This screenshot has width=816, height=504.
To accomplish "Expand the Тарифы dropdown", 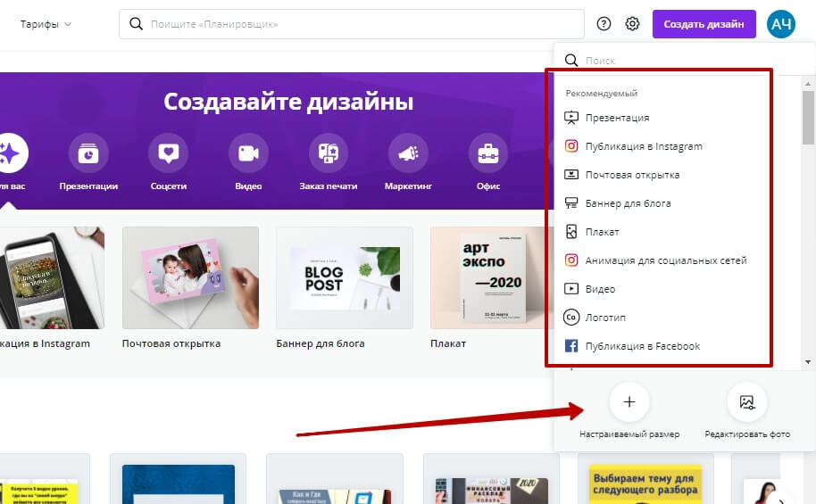I will (x=46, y=24).
